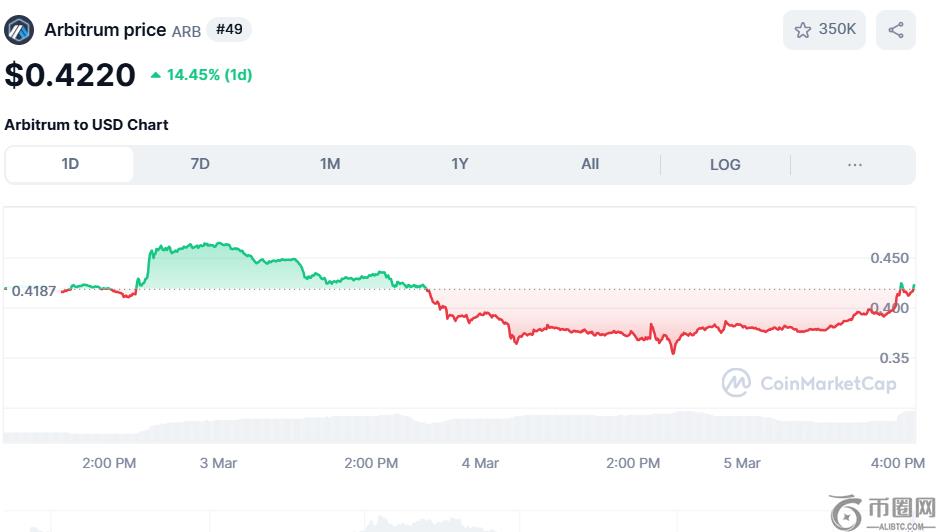Click the Arbitrum logo icon

(x=19, y=30)
